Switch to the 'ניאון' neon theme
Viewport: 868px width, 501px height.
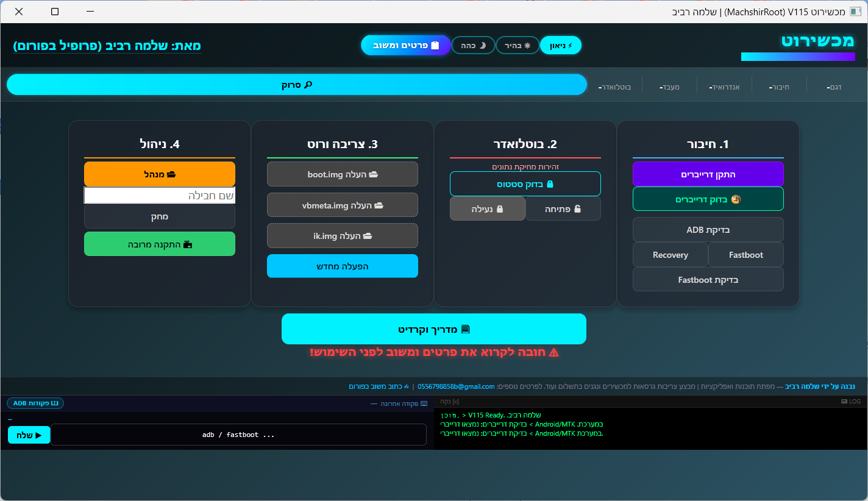pos(561,45)
